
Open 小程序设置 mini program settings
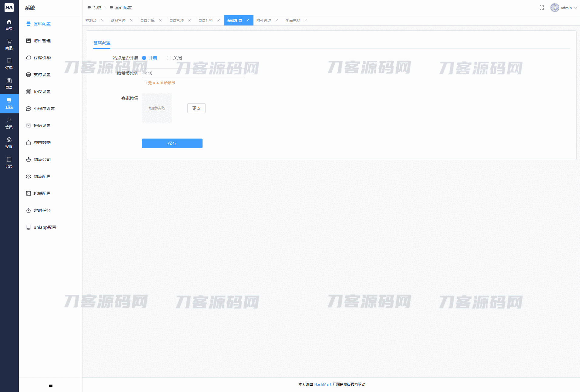click(x=50, y=109)
